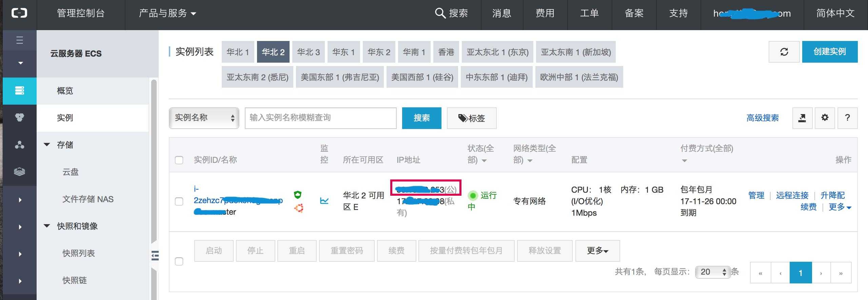Go to the next page arrow
The height and width of the screenshot is (300, 868).
pos(821,273)
